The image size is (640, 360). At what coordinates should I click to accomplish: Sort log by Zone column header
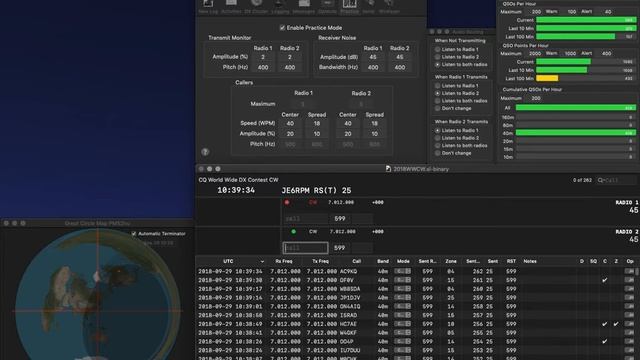tap(451, 261)
